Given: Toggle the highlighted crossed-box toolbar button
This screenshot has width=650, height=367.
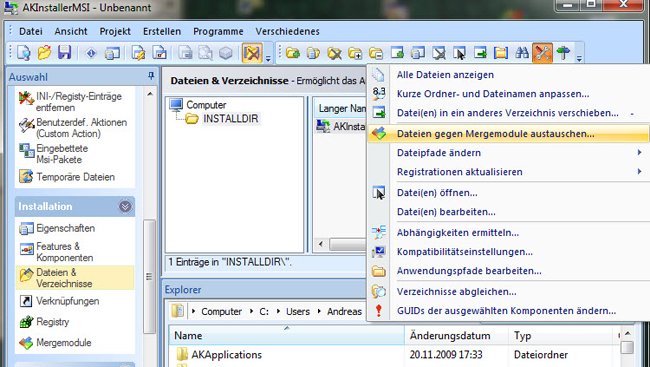Looking at the screenshot, I should 252,53.
